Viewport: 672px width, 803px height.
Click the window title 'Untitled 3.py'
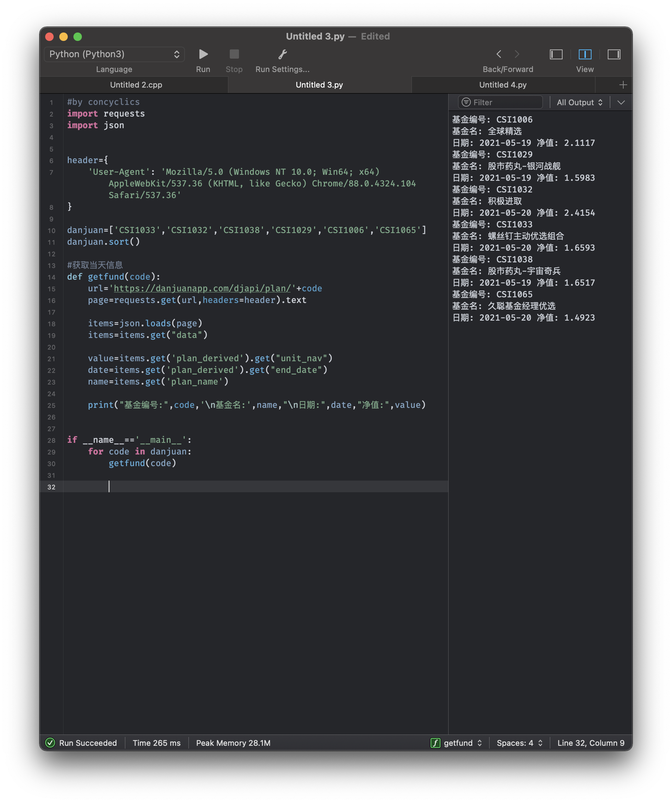coord(316,36)
